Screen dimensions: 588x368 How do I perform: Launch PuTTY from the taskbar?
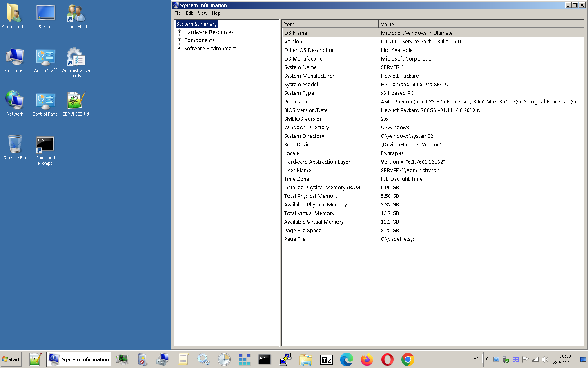coord(285,359)
